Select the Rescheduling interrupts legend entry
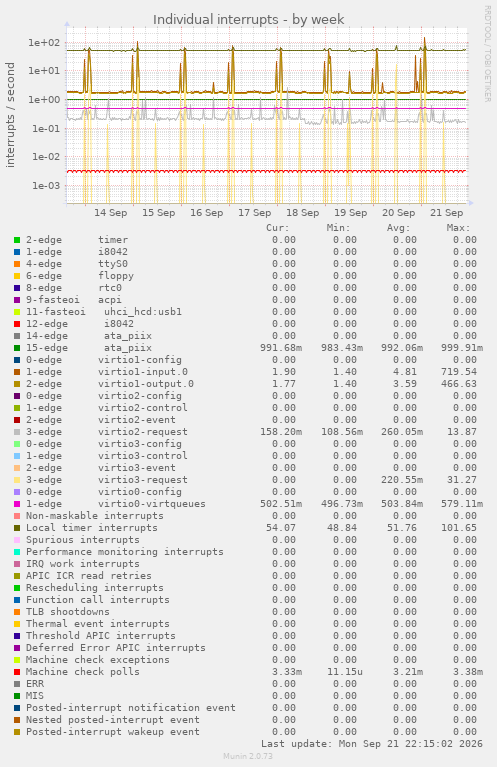497x767 pixels. [x=94, y=588]
